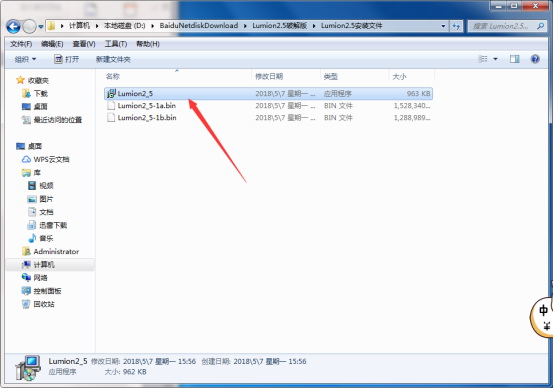Click the search magnifier icon
Screen dimensions: 554x389
coord(540,26)
